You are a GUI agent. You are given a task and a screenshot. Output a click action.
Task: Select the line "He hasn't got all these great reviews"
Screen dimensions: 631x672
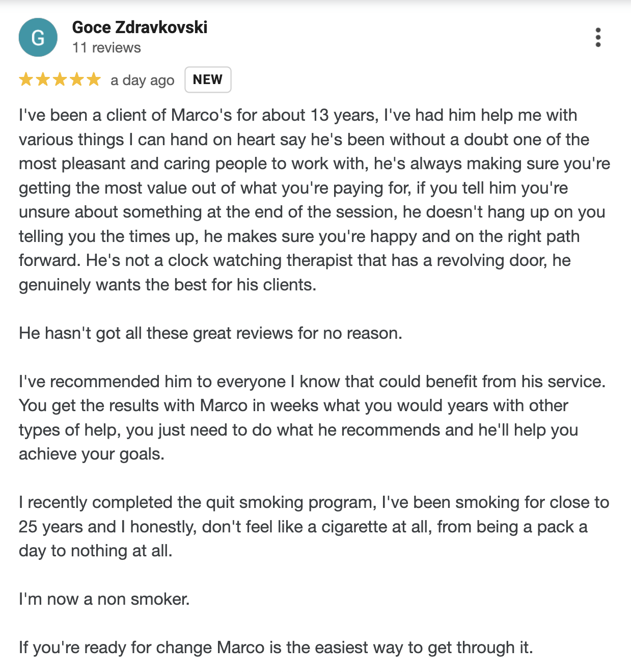point(210,333)
